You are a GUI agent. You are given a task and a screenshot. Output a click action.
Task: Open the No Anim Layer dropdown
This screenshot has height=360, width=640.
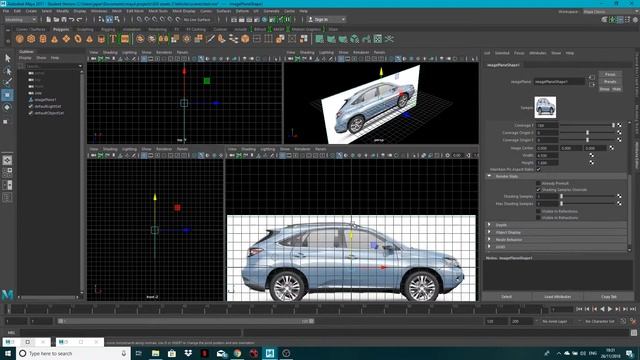(559, 322)
